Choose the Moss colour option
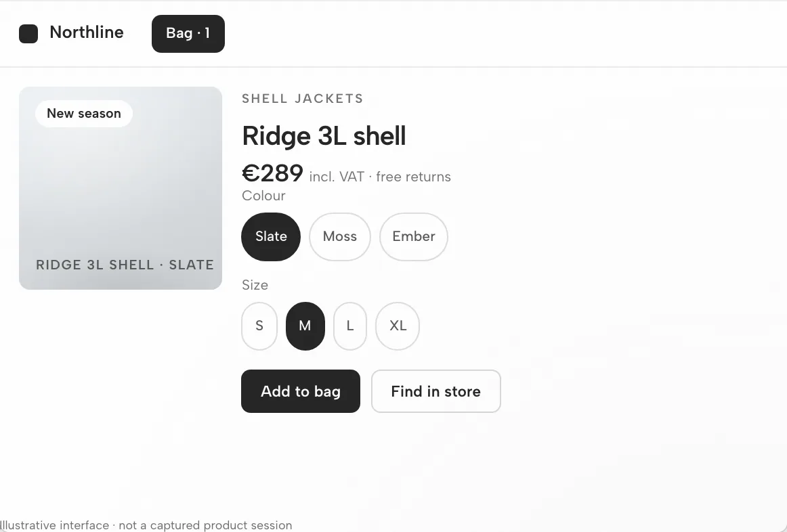Screen dimensions: 787x532 tap(340, 237)
